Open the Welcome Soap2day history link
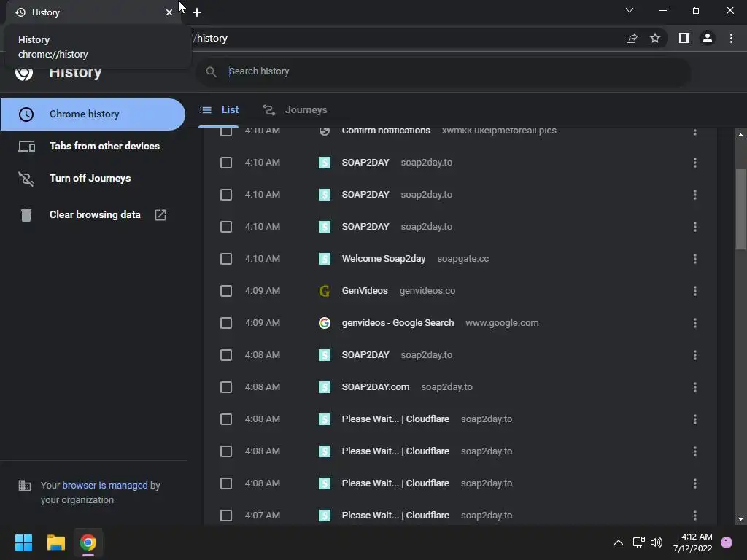 pos(384,259)
